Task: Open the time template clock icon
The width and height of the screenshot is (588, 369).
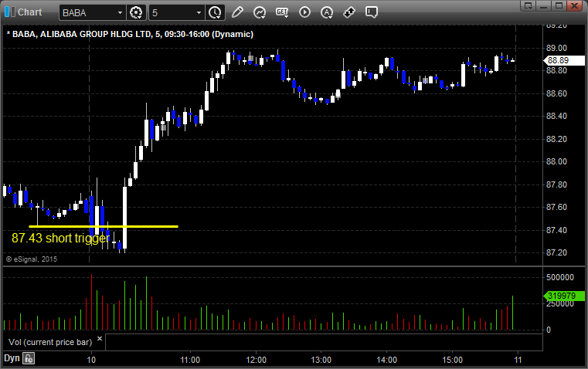Action: pyautogui.click(x=216, y=12)
